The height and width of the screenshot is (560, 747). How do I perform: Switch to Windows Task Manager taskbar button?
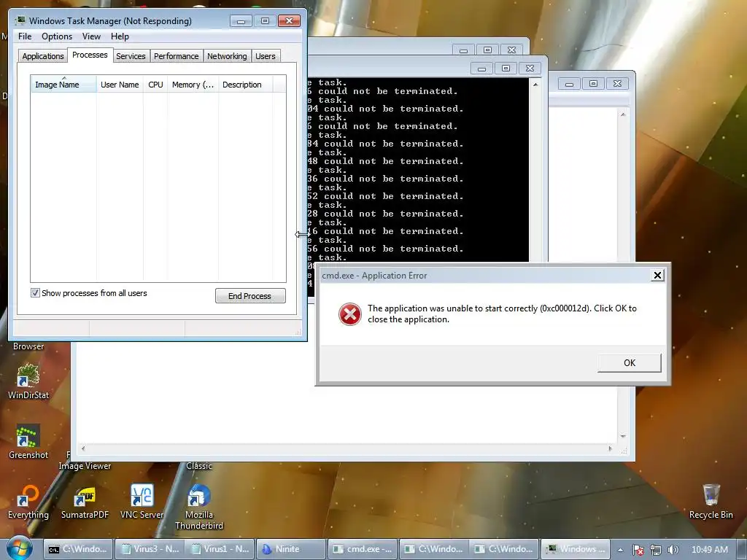coord(576,549)
